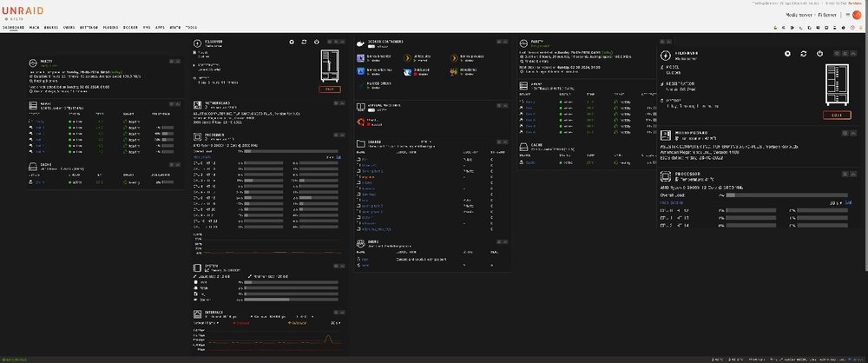Click the Edit button in the enlarged server panel
The image size is (868, 363).
click(x=837, y=115)
